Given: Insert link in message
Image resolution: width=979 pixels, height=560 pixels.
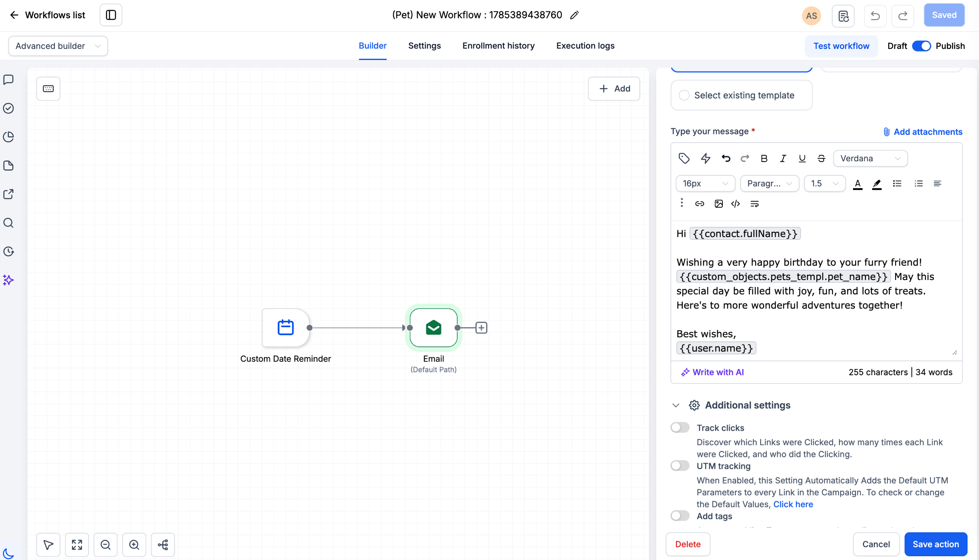Looking at the screenshot, I should point(699,204).
